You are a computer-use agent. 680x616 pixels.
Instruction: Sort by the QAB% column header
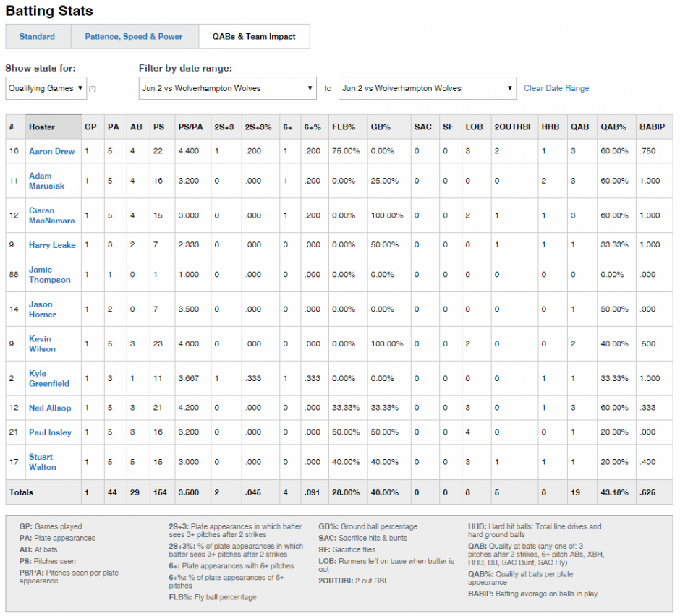click(x=616, y=127)
